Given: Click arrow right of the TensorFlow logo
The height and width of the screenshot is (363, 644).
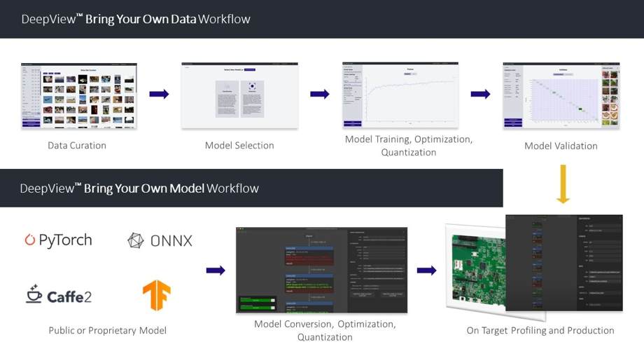Looking at the screenshot, I should click(216, 270).
